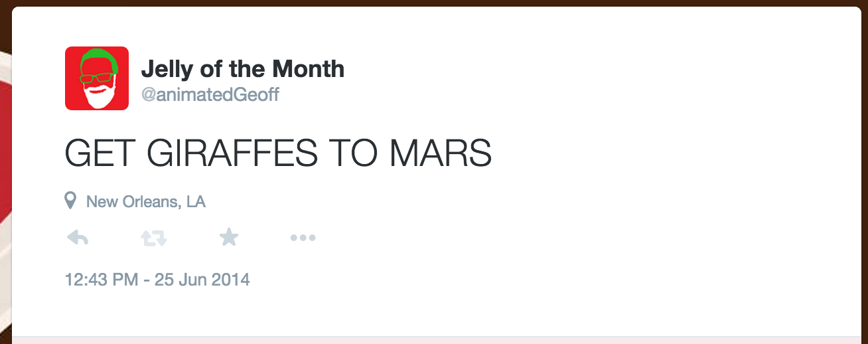Reply to the giraffes tweet

click(78, 238)
